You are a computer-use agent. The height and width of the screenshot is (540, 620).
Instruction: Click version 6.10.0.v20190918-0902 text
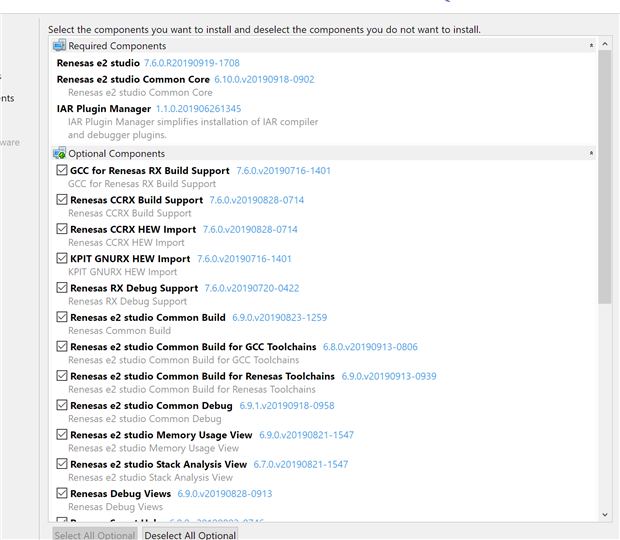pos(264,79)
